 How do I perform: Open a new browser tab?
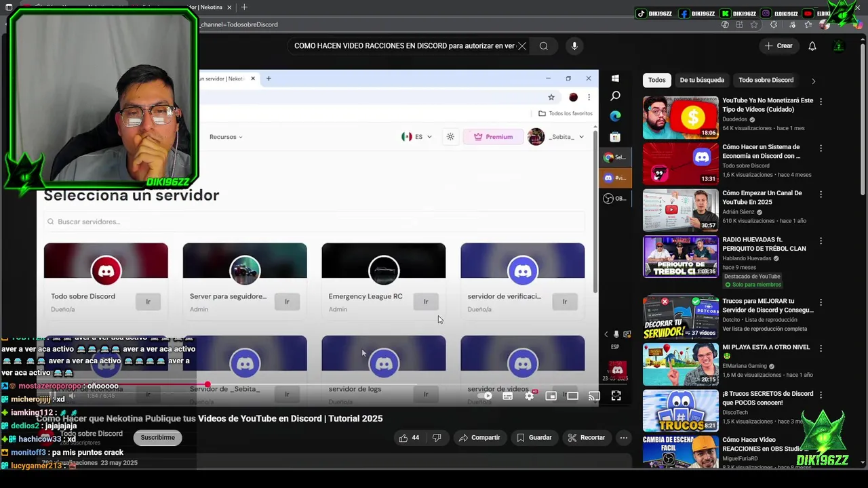click(244, 7)
